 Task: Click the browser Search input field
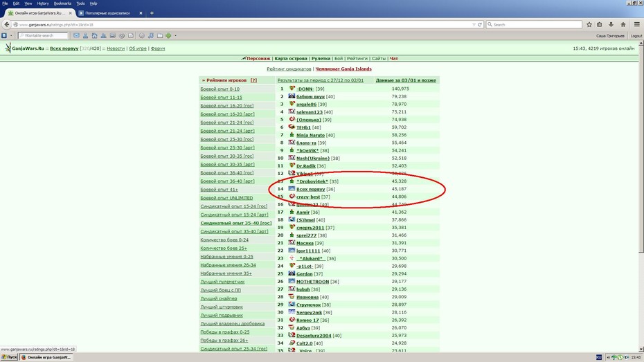(534, 25)
